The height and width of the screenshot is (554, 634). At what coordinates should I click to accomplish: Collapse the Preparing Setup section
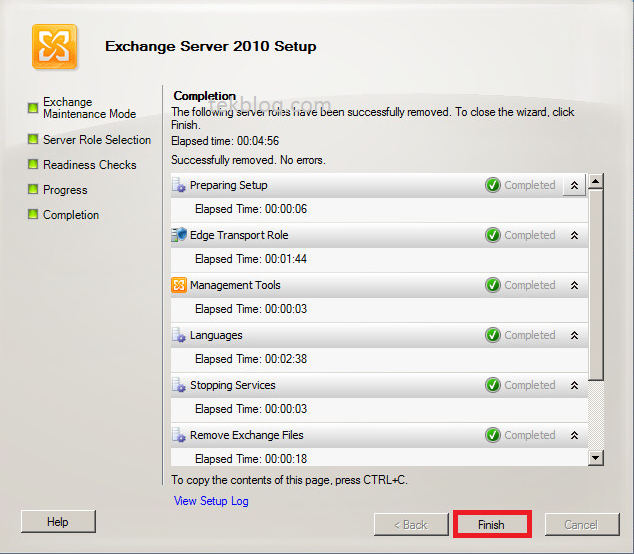574,185
